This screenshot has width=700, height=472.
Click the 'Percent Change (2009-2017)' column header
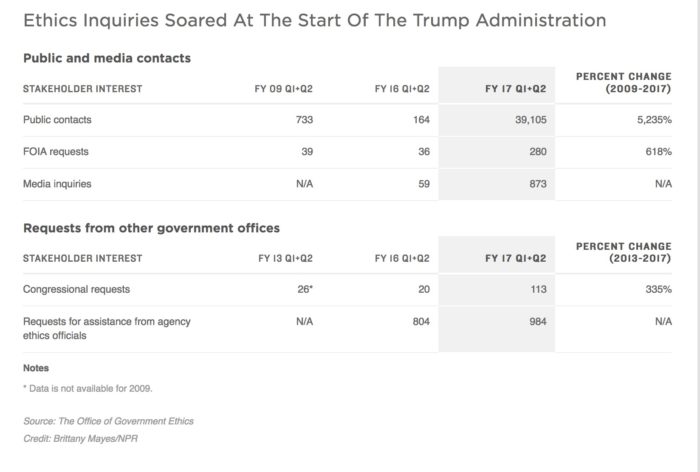coord(623,83)
